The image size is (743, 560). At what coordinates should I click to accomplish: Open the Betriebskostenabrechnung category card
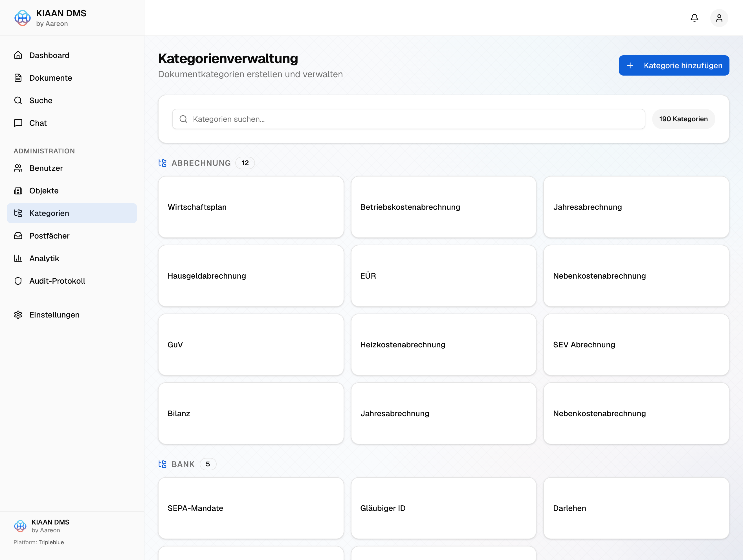click(443, 207)
